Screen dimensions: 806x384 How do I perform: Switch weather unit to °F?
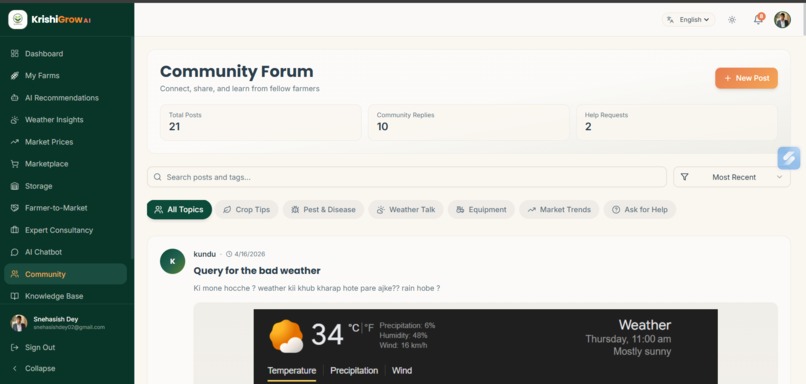tap(369, 328)
